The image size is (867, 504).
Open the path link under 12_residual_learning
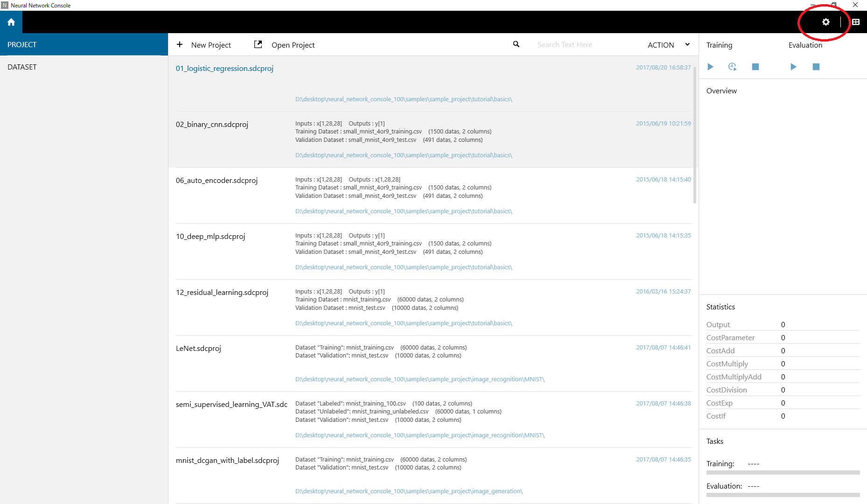[404, 323]
